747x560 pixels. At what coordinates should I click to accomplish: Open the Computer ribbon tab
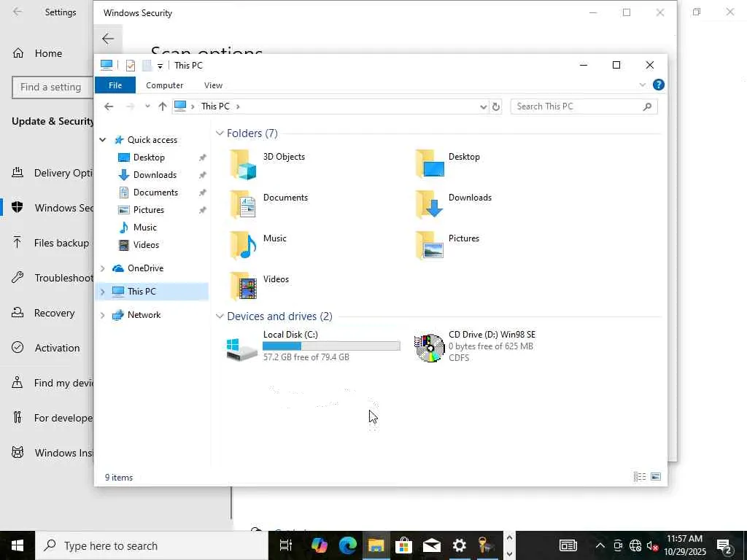point(164,85)
